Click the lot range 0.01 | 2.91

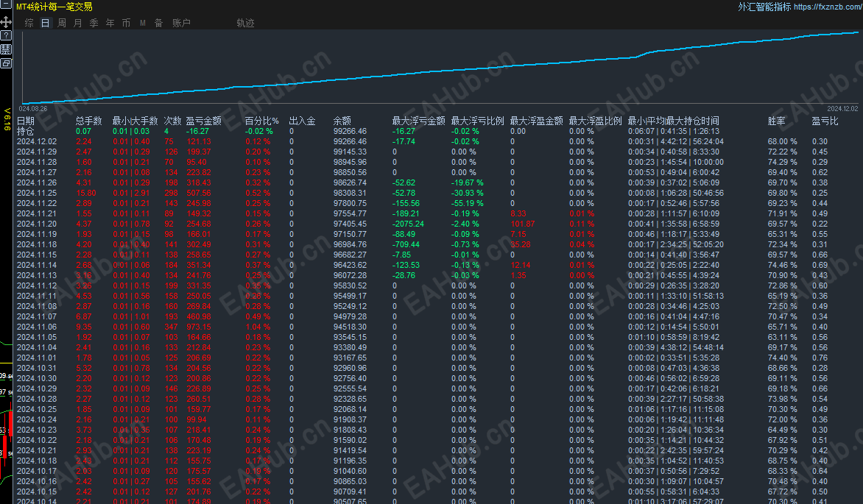coord(131,193)
